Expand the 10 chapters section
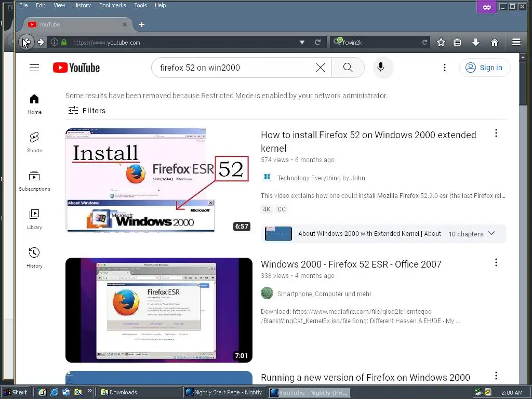Viewport: 532px width, 399px height. (491, 233)
